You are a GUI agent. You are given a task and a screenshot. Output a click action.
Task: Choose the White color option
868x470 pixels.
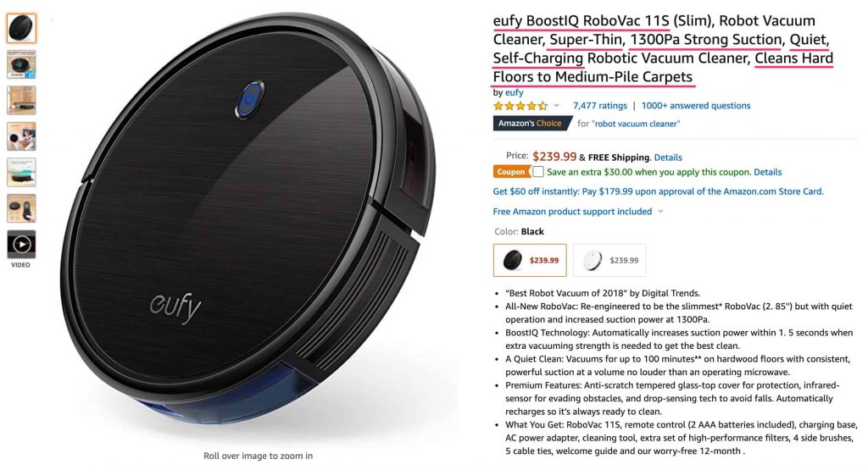tap(609, 260)
